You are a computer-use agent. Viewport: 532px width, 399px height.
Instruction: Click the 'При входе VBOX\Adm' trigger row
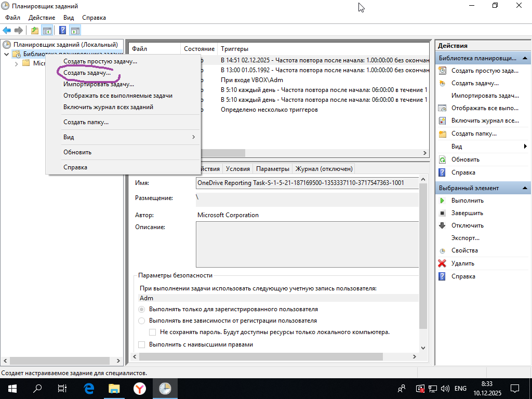point(252,80)
